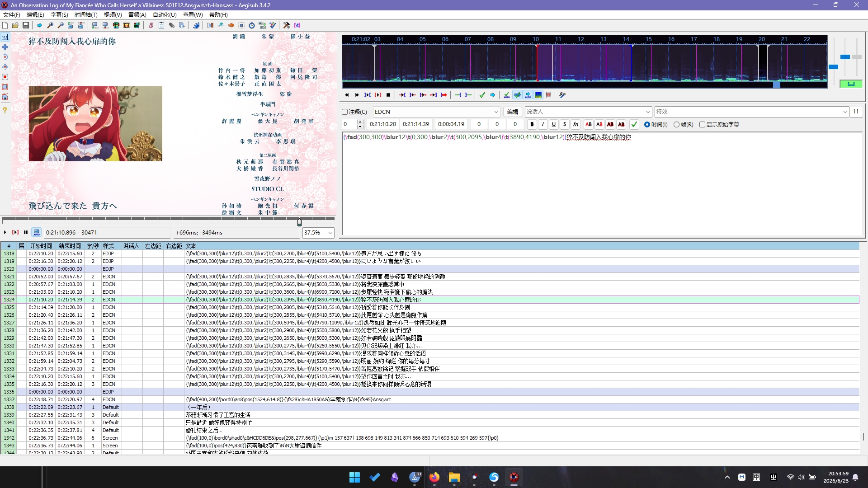The height and width of the screenshot is (488, 868).
Task: Click the start time field 0:21:10.20
Action: (383, 124)
